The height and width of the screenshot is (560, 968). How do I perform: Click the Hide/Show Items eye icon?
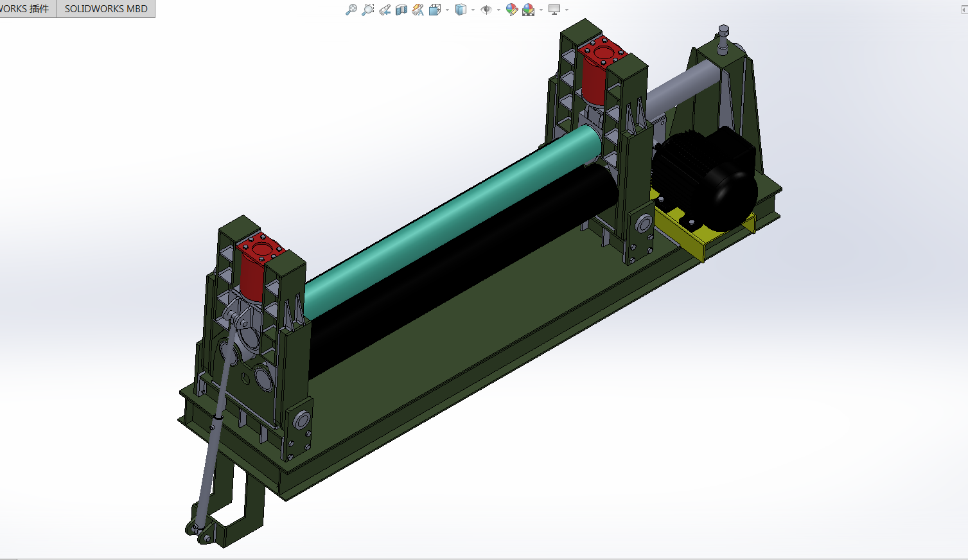point(486,10)
